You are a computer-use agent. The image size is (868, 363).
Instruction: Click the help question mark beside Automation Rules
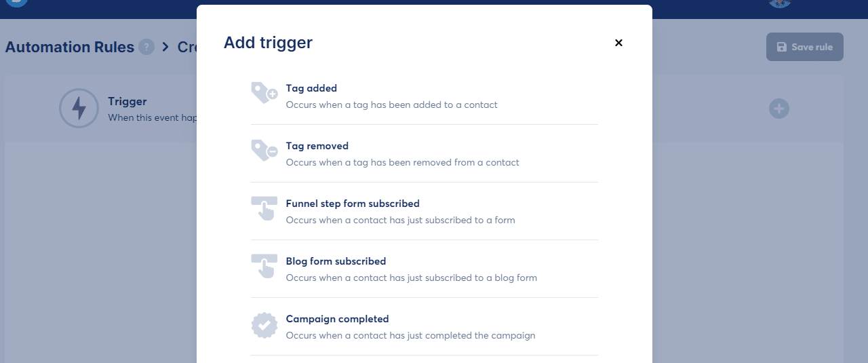pos(146,47)
